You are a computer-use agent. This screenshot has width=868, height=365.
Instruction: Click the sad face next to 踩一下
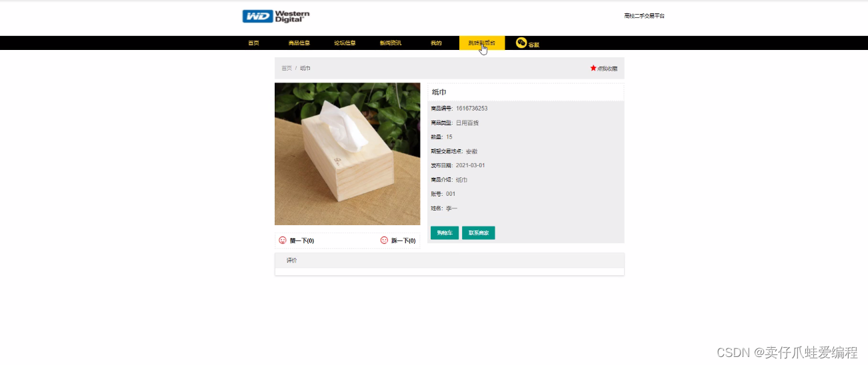click(x=384, y=240)
